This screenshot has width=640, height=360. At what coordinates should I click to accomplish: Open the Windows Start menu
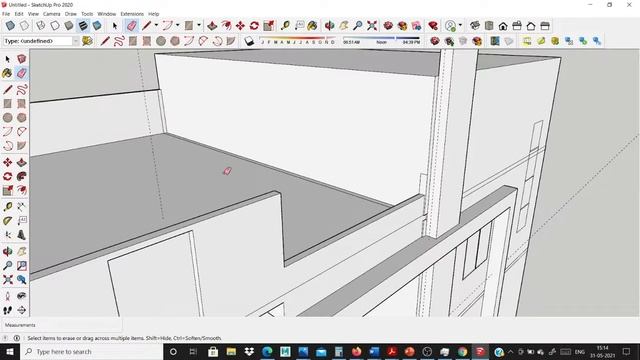10,351
